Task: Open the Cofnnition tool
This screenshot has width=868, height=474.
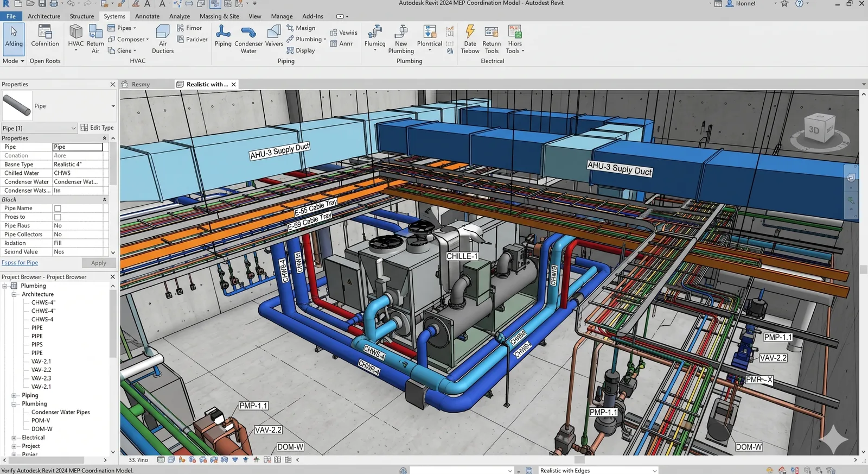Action: [45, 36]
